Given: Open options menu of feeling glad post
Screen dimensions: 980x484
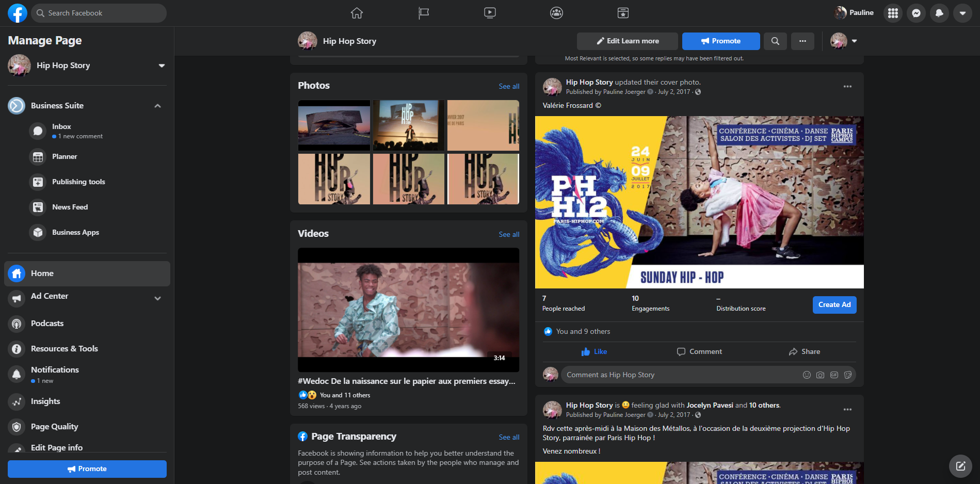Looking at the screenshot, I should click(847, 410).
